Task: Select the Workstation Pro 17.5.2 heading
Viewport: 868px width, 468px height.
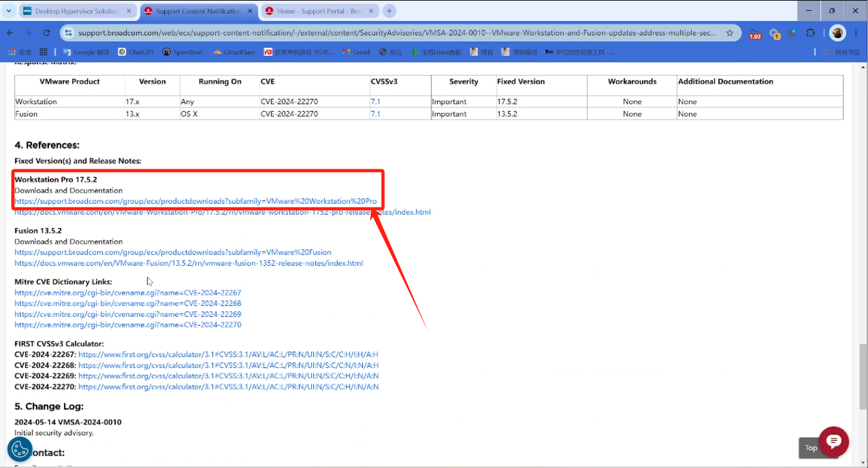Action: point(56,179)
